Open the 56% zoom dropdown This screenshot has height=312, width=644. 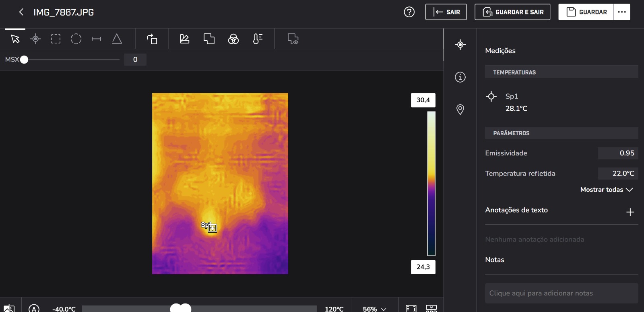[x=375, y=309]
